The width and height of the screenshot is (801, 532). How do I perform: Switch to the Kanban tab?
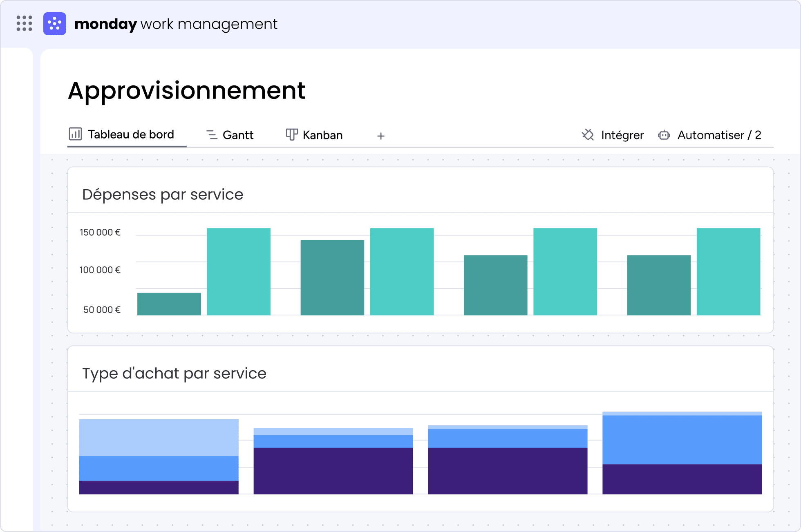tap(314, 135)
